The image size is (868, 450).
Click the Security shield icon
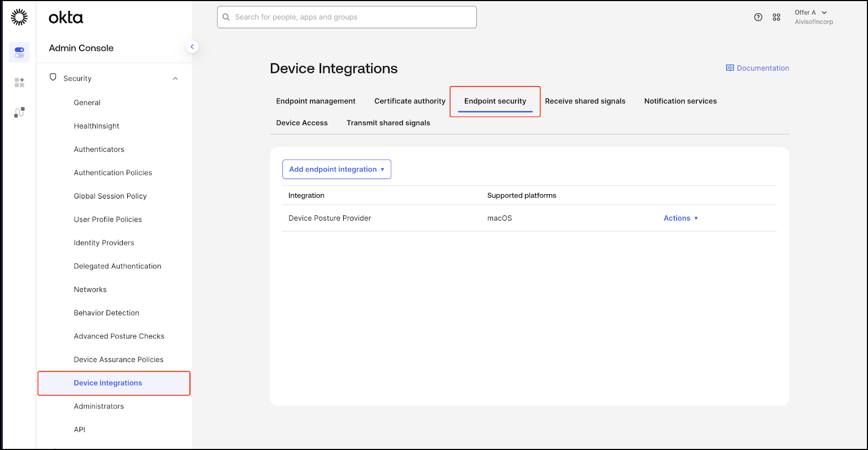(x=53, y=77)
